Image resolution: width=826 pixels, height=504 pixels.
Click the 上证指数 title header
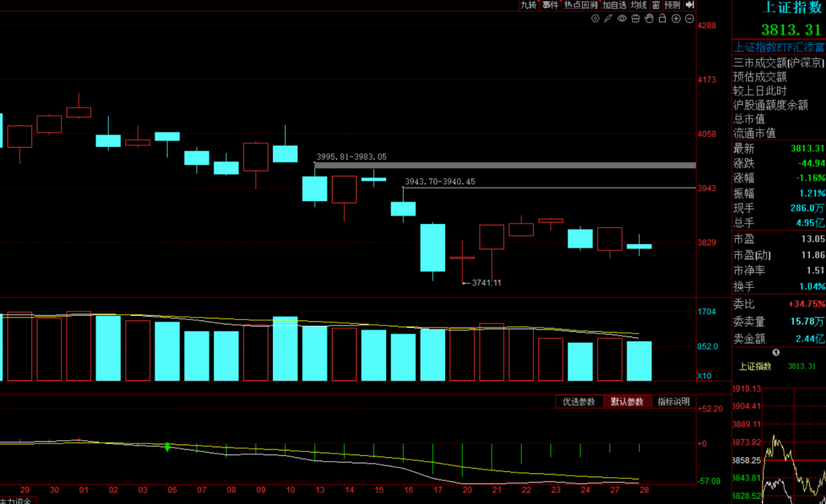pyautogui.click(x=793, y=8)
